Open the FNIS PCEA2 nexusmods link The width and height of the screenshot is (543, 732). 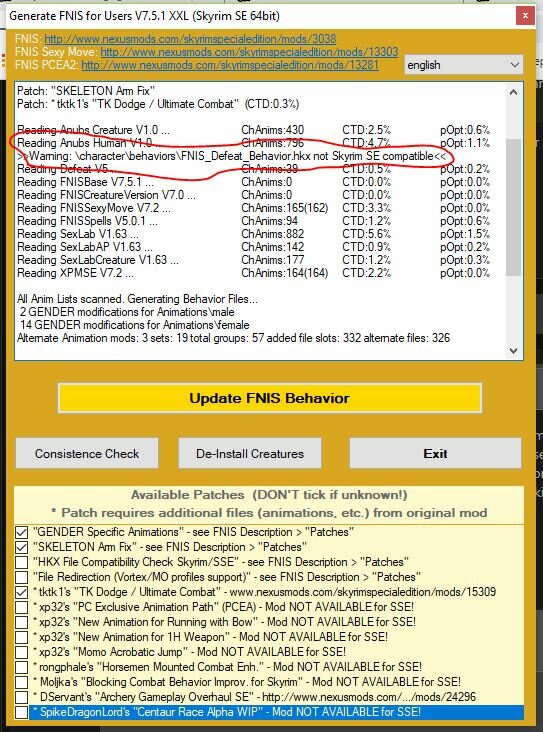tap(230, 64)
